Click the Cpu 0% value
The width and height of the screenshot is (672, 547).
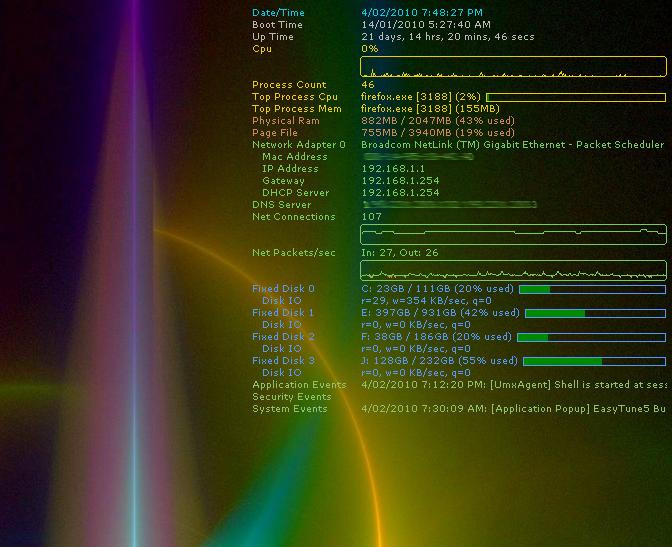tap(369, 49)
